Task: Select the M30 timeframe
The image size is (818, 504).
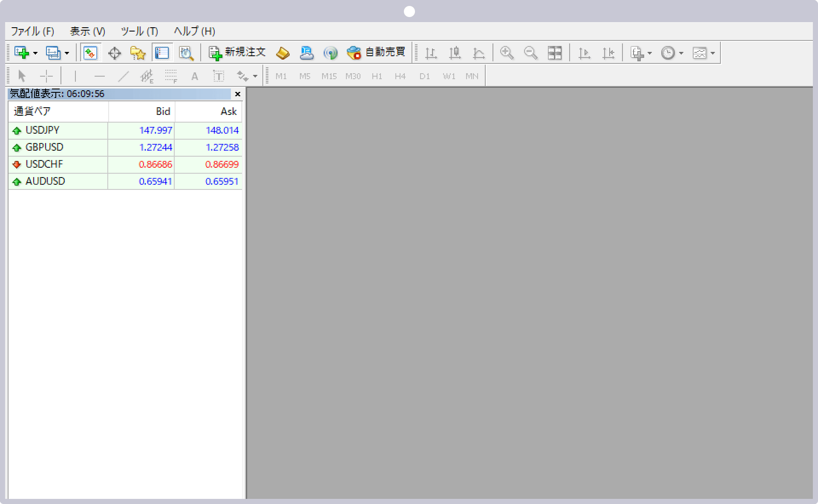Action: pyautogui.click(x=353, y=76)
